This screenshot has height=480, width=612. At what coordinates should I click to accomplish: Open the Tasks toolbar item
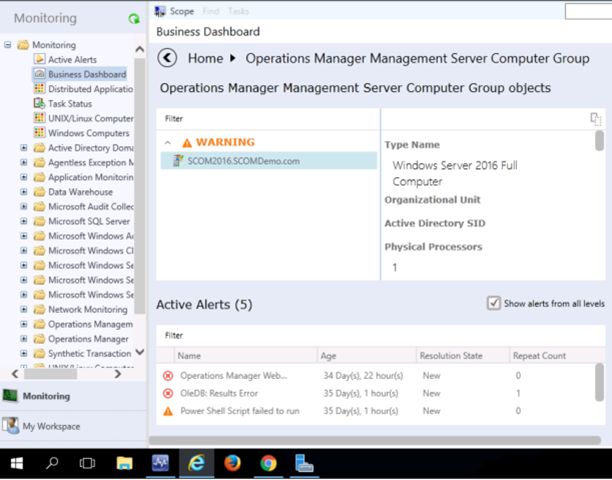238,11
